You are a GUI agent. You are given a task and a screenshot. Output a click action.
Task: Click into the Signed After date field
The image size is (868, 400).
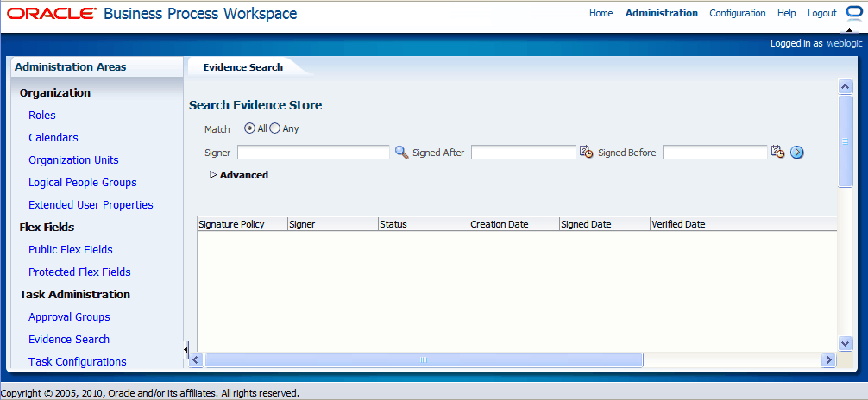coord(523,152)
